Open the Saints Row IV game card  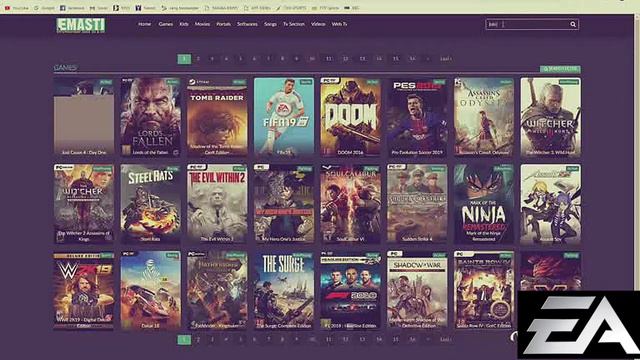[x=484, y=290]
